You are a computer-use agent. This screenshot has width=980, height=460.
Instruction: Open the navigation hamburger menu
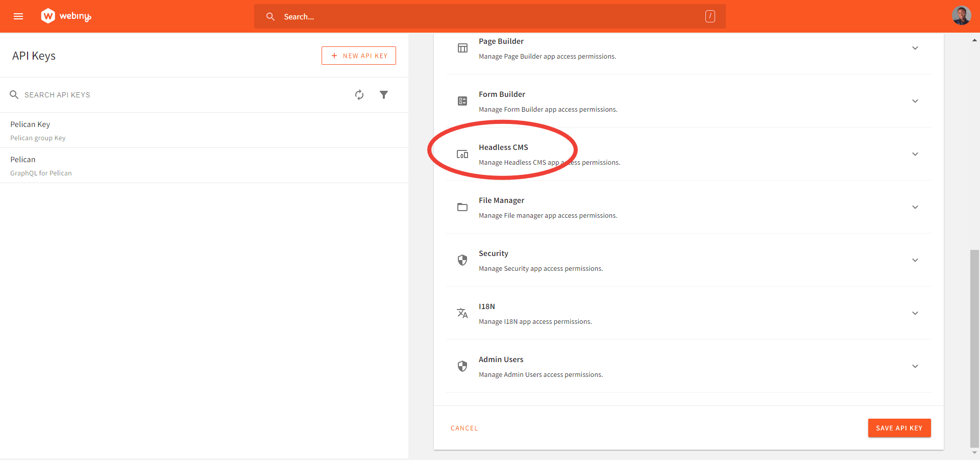(18, 16)
